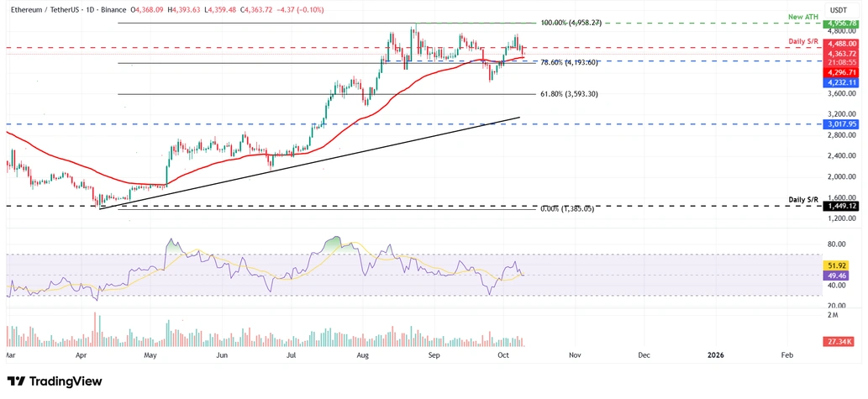Viewport: 868px width, 399px height.
Task: Select the 78.60% Fibonacci level label
Action: pos(569,62)
